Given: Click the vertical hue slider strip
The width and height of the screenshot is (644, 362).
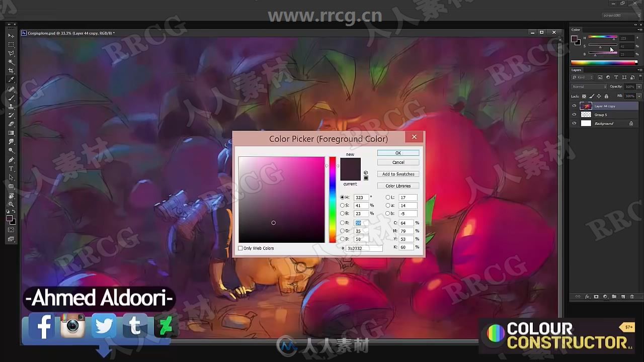Looking at the screenshot, I should coord(333,200).
